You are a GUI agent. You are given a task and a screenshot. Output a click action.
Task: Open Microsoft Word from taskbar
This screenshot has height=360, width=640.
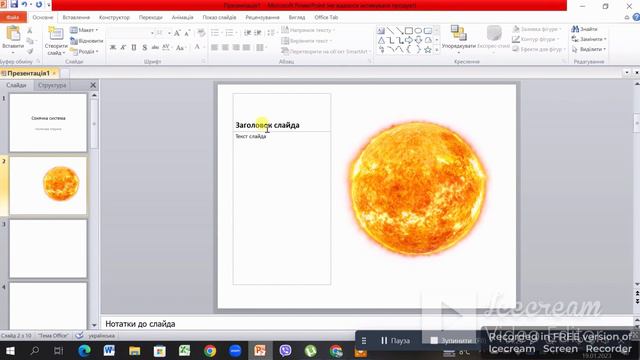(x=109, y=351)
